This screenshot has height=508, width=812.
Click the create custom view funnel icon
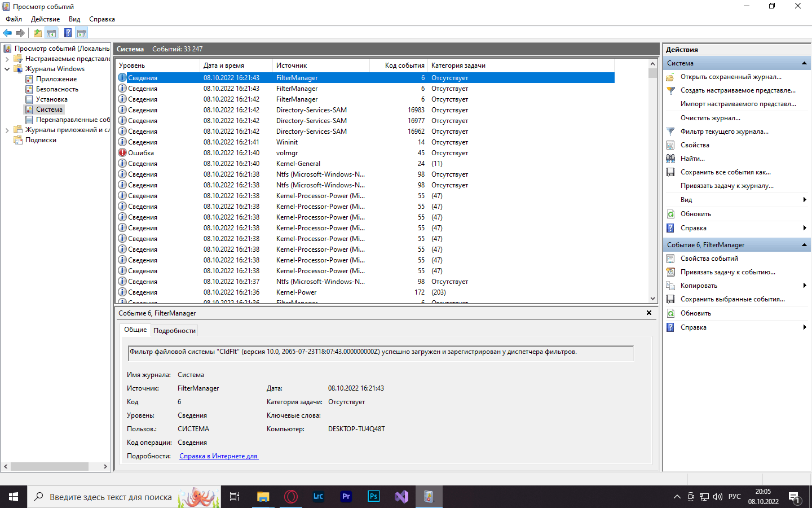click(670, 90)
